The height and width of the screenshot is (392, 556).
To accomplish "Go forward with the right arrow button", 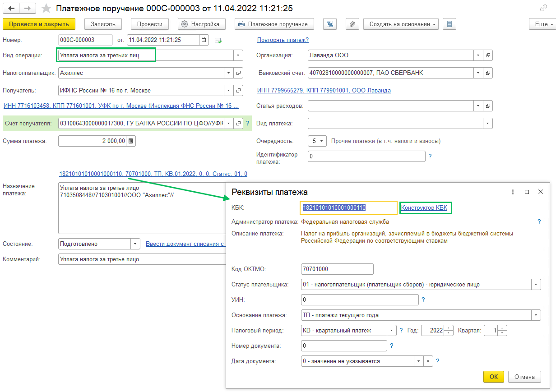I will (28, 8).
